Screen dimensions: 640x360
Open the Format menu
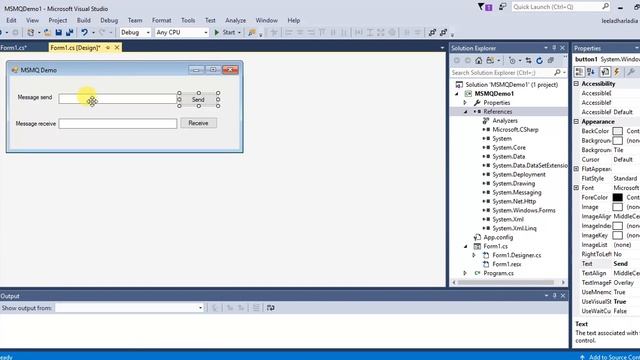pos(162,20)
